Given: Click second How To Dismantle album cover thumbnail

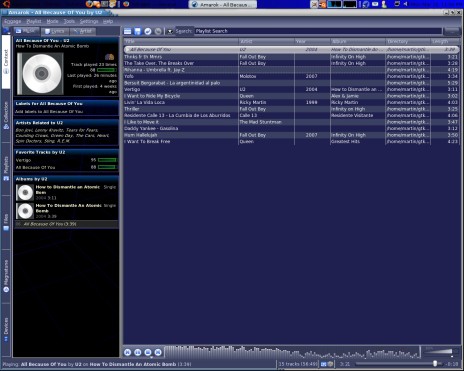Looking at the screenshot, I should point(25,211).
